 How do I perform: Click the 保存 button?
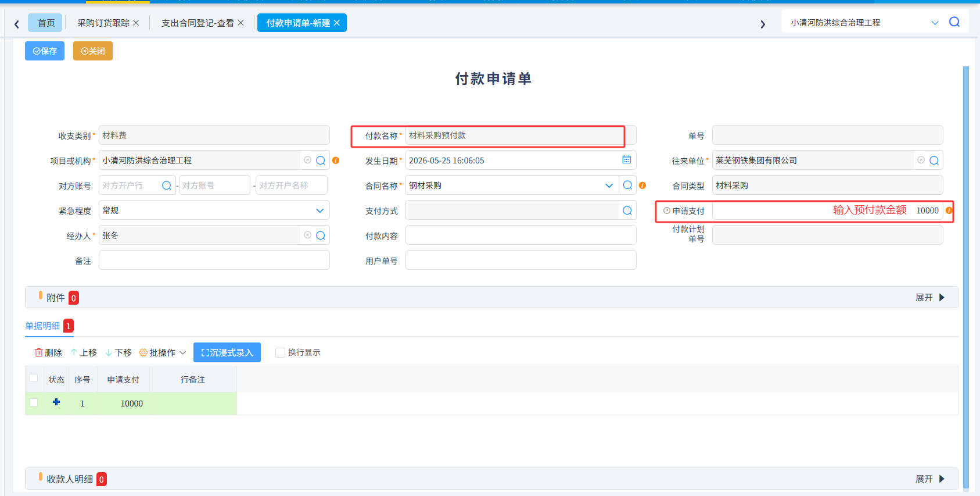(x=45, y=51)
